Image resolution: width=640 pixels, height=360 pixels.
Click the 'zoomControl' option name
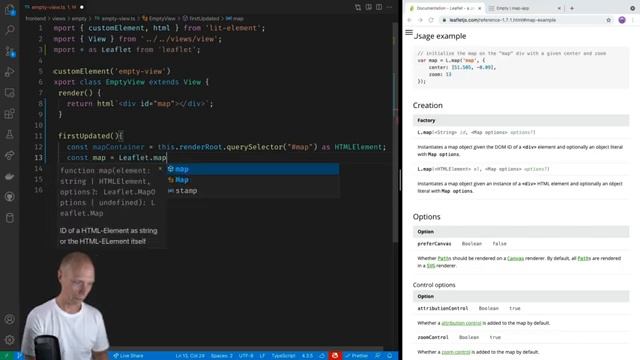(433, 337)
